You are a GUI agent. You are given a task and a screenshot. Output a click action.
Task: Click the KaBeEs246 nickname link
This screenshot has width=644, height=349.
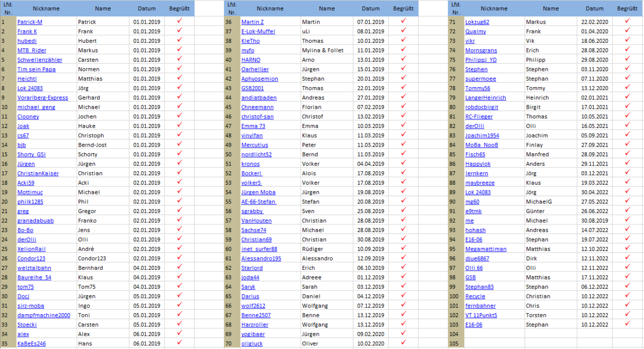pos(31,343)
